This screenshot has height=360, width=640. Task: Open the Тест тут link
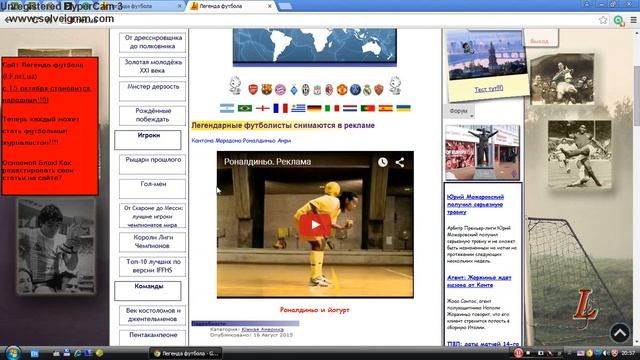488,89
